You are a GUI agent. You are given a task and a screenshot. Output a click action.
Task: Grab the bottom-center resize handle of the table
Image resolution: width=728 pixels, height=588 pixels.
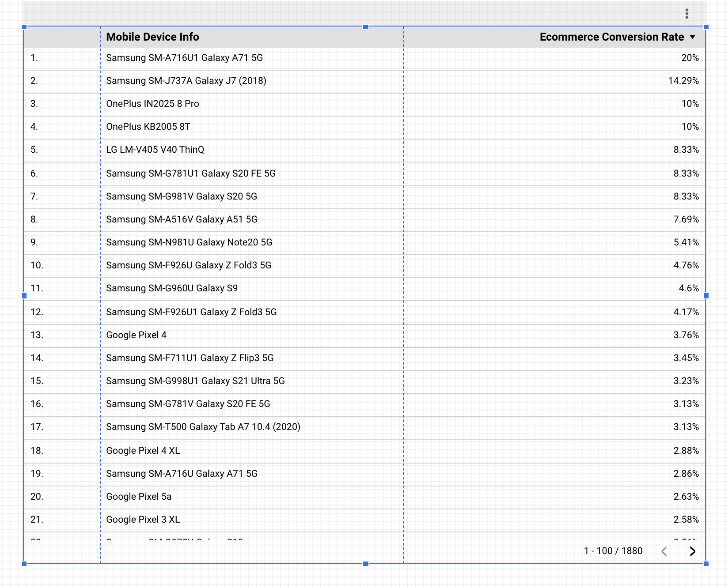366,564
